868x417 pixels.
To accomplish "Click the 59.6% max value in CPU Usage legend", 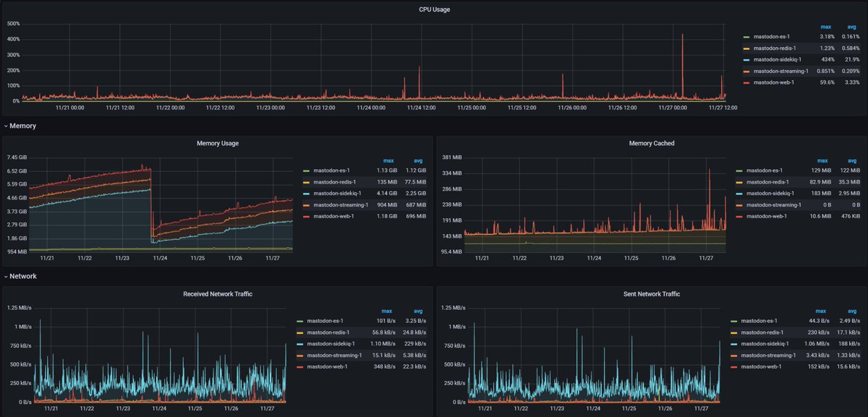I will tap(826, 82).
